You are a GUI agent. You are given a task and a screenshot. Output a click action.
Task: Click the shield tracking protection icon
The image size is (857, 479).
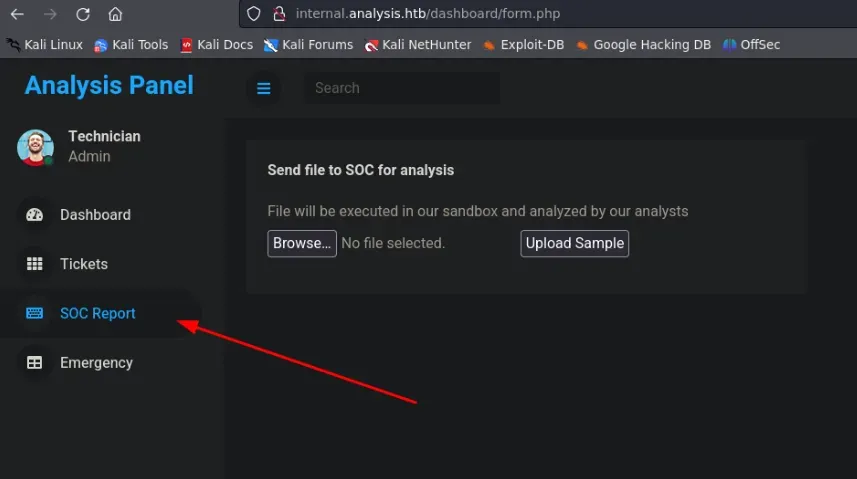254,14
